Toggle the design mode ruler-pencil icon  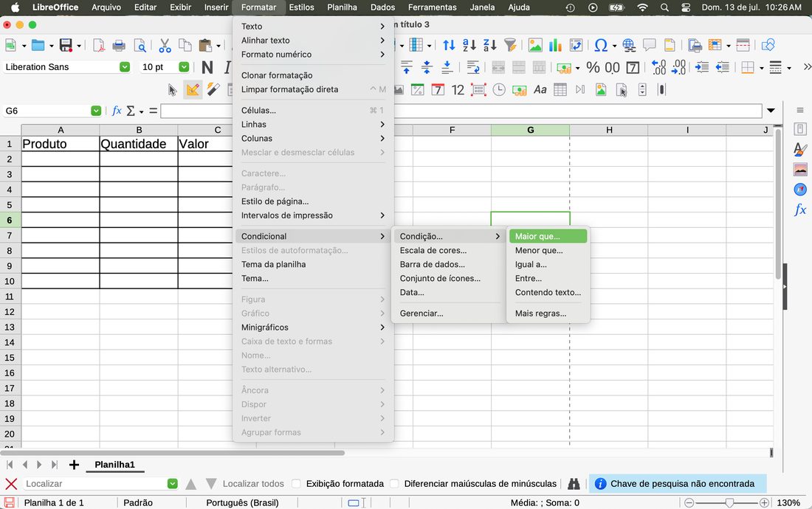[193, 90]
